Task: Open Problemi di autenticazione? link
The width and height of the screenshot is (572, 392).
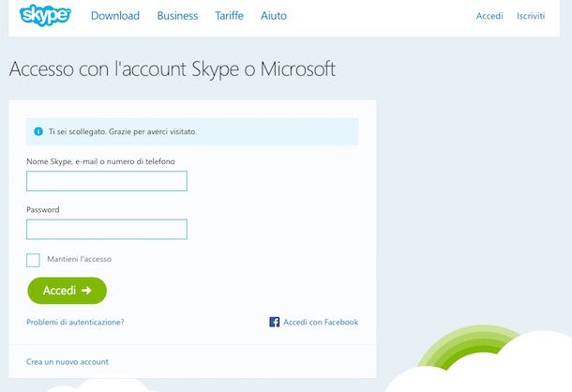Action: (75, 322)
